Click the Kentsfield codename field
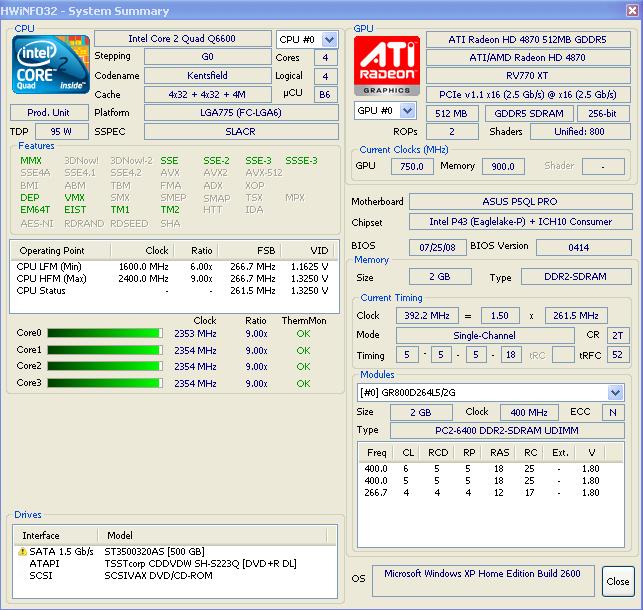This screenshot has width=643, height=610. coord(207,76)
